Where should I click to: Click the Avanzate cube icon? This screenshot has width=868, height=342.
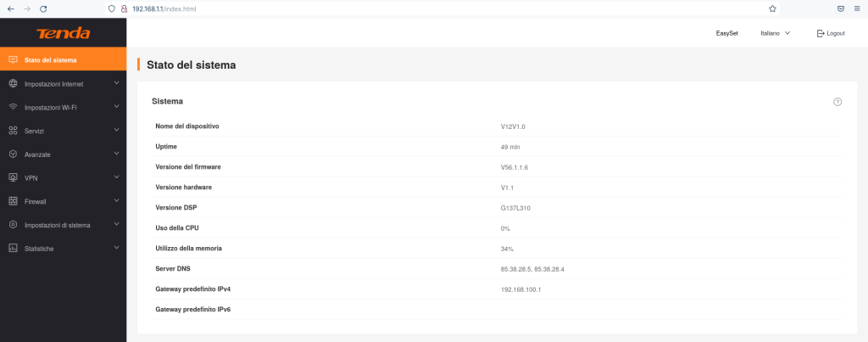13,154
